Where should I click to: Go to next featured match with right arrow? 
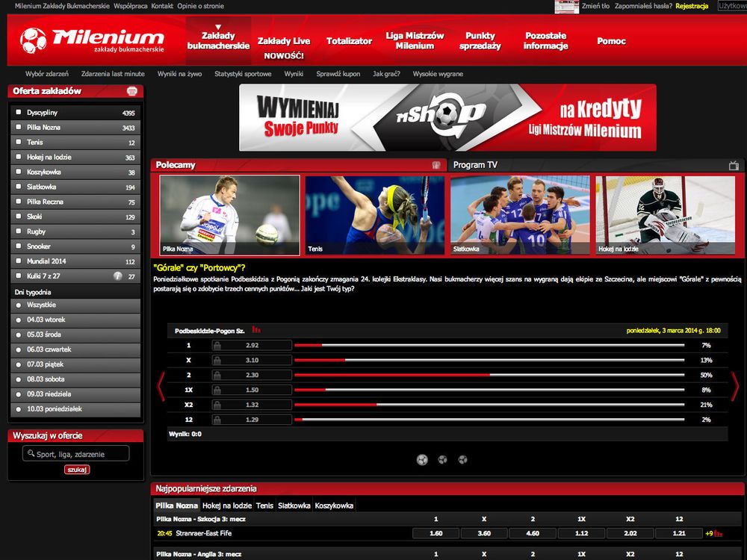click(735, 386)
